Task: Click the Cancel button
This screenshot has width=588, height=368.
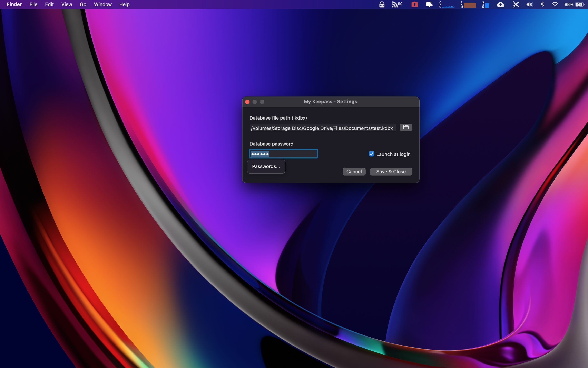Action: [x=354, y=172]
